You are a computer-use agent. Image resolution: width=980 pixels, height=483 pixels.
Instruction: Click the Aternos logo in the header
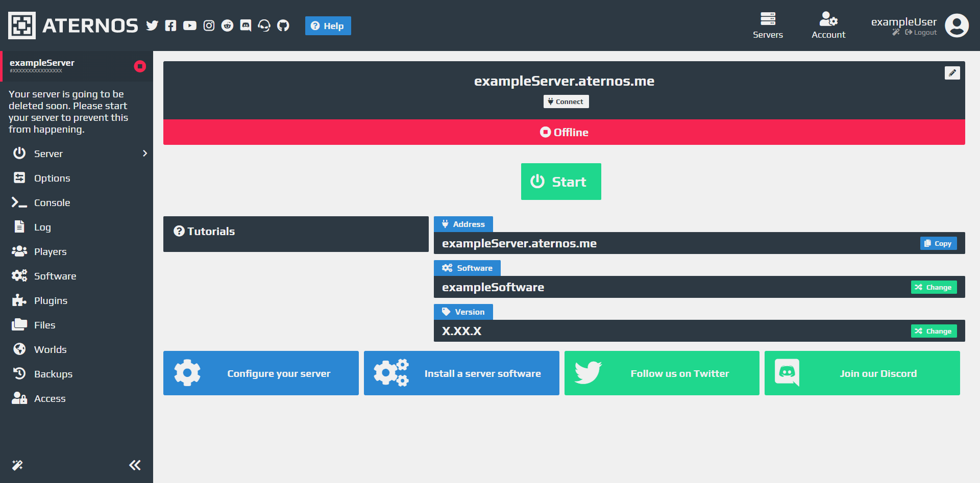pos(73,26)
